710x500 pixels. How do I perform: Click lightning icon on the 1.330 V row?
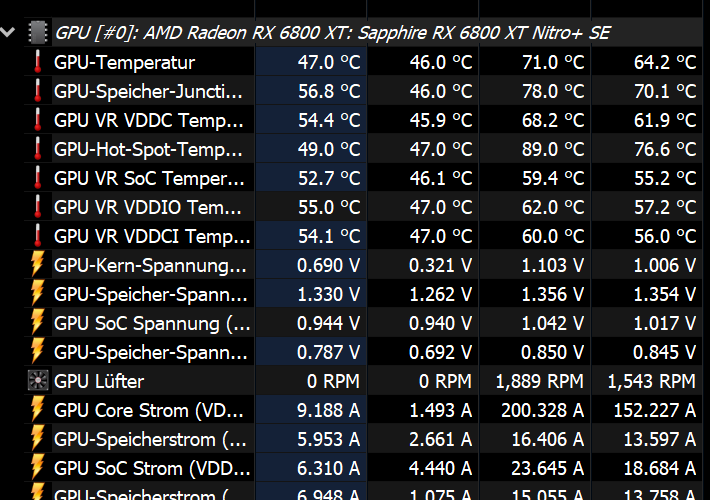coord(38,293)
